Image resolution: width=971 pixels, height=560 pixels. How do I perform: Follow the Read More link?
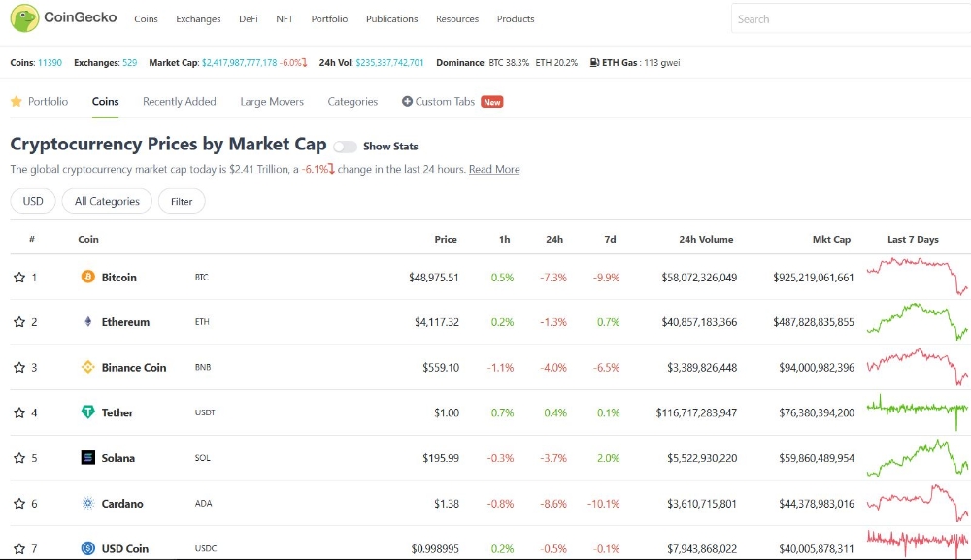494,169
